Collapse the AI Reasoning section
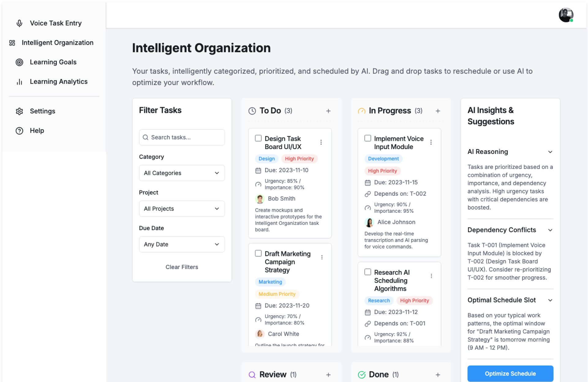Screen dimensions: 588x382 (x=550, y=152)
